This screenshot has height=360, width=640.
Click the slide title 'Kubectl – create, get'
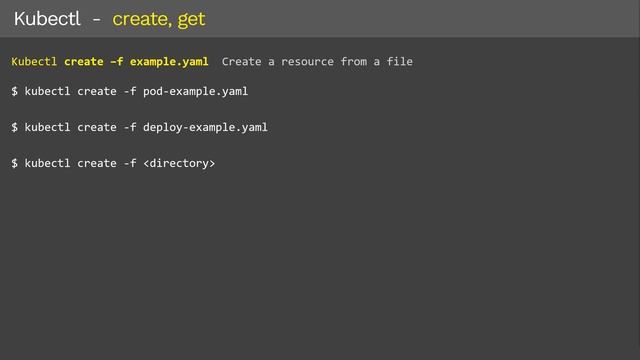(109, 19)
